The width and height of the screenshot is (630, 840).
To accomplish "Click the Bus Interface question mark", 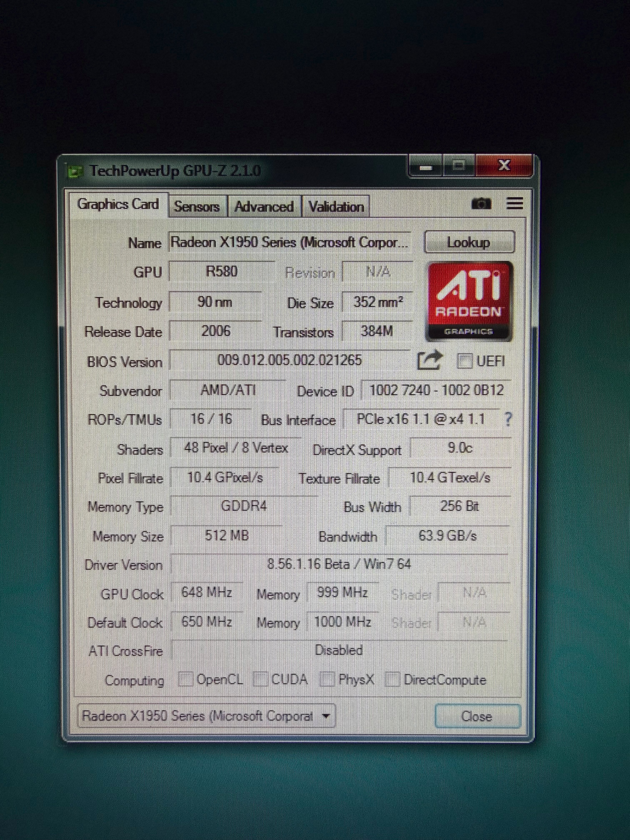I will (509, 419).
